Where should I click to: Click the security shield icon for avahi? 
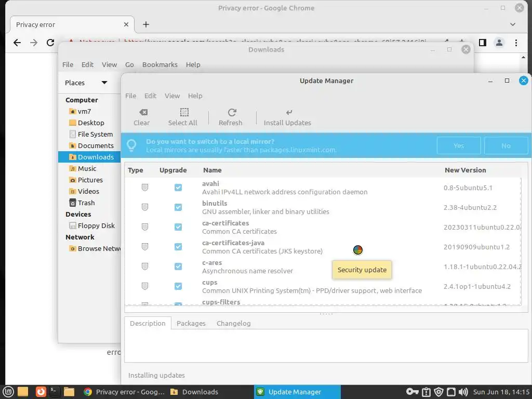(145, 187)
